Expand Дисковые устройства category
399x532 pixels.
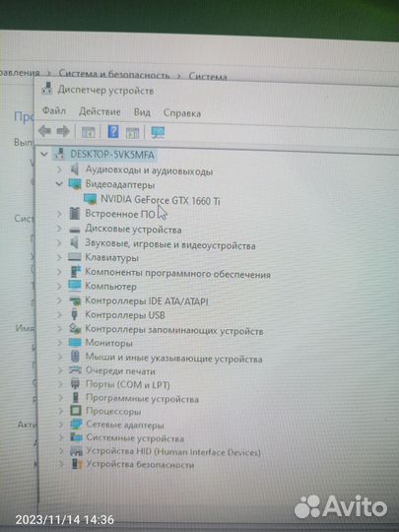pyautogui.click(x=59, y=230)
